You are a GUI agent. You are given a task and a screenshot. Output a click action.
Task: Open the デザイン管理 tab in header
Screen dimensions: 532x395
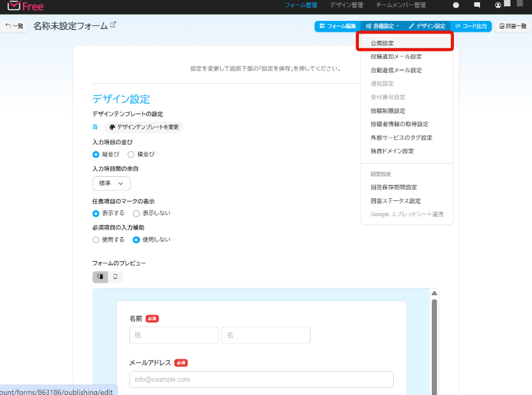coord(346,5)
